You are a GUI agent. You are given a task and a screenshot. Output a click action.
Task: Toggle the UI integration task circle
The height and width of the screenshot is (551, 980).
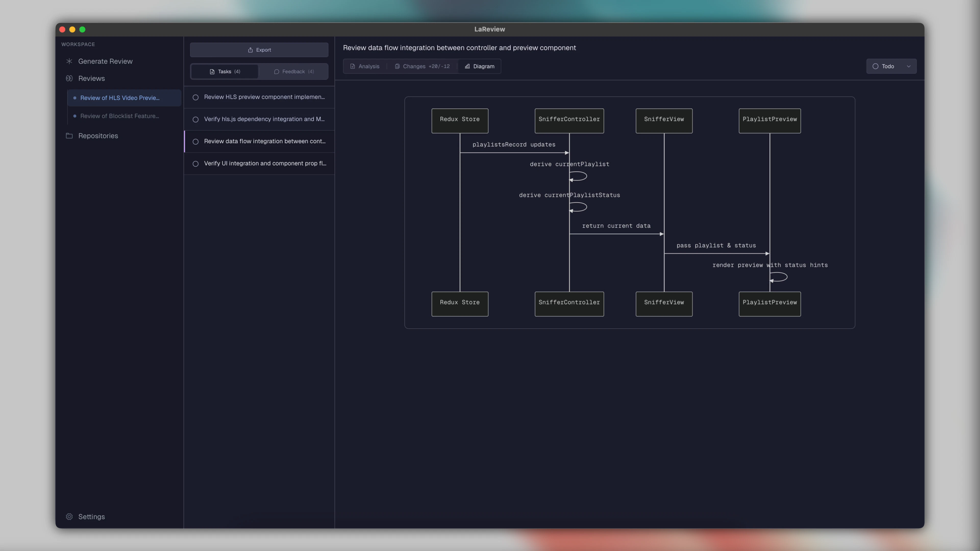195,164
